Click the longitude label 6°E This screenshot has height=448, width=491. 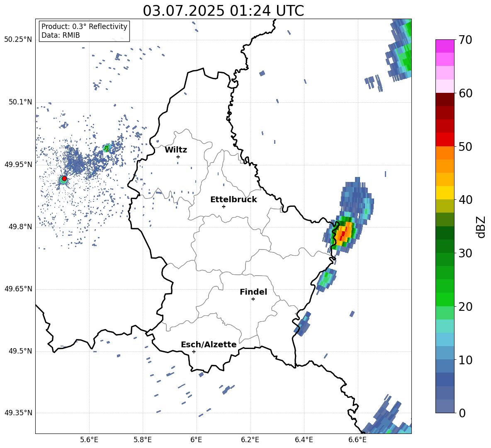196,440
